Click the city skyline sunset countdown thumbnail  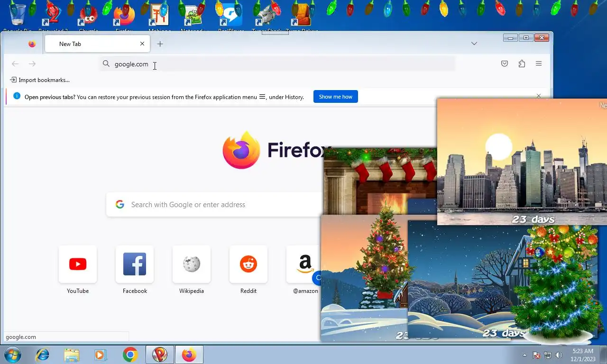click(x=522, y=162)
